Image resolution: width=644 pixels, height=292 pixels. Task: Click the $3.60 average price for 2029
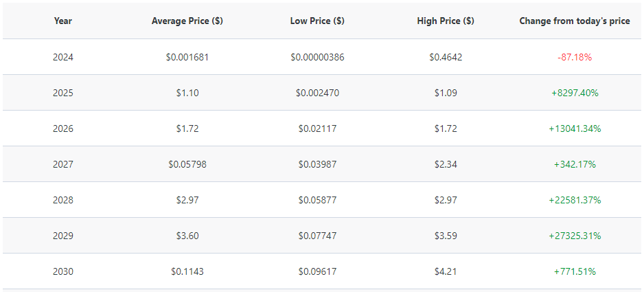[187, 236]
